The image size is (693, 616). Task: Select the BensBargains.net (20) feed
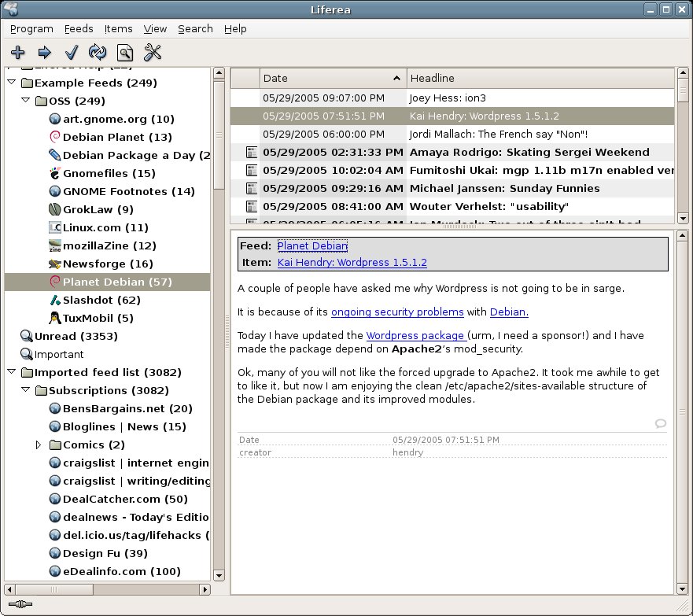[127, 408]
